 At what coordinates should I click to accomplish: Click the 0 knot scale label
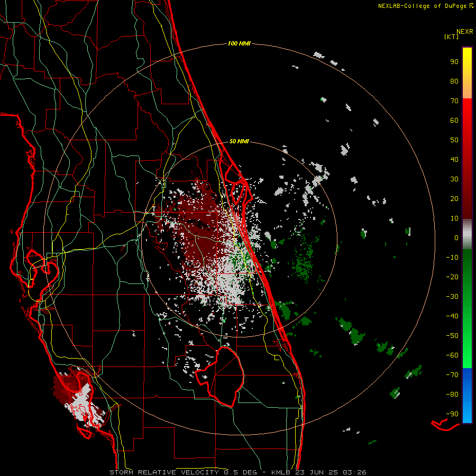coord(456,237)
